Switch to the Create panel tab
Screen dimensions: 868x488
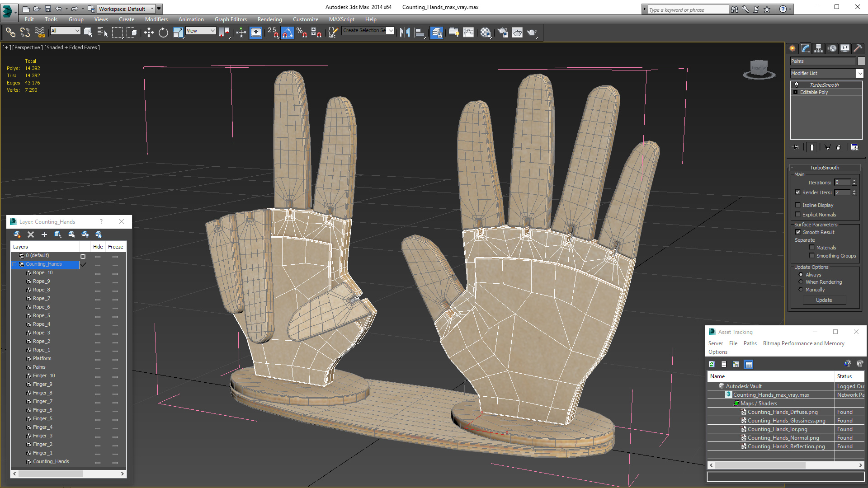(x=793, y=48)
